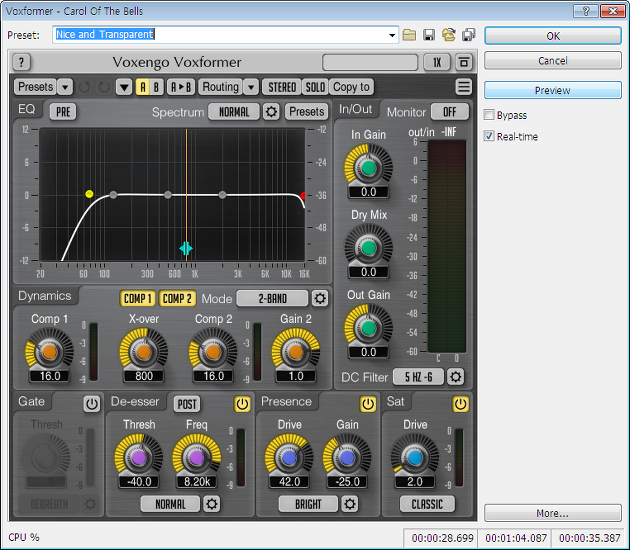Open the hamburger menu icon
630x550 pixels.
[x=464, y=87]
